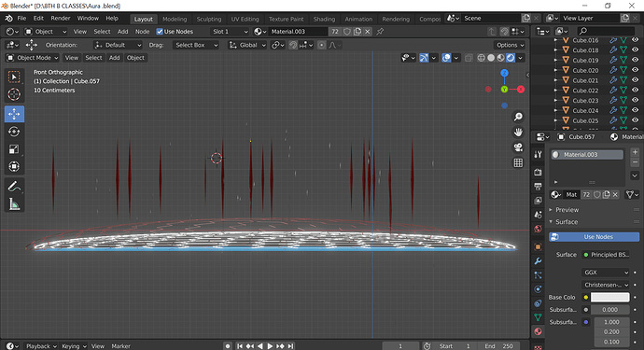Screen dimensions: 644x350
Task: Open the World properties tab icon
Action: (x=538, y=229)
